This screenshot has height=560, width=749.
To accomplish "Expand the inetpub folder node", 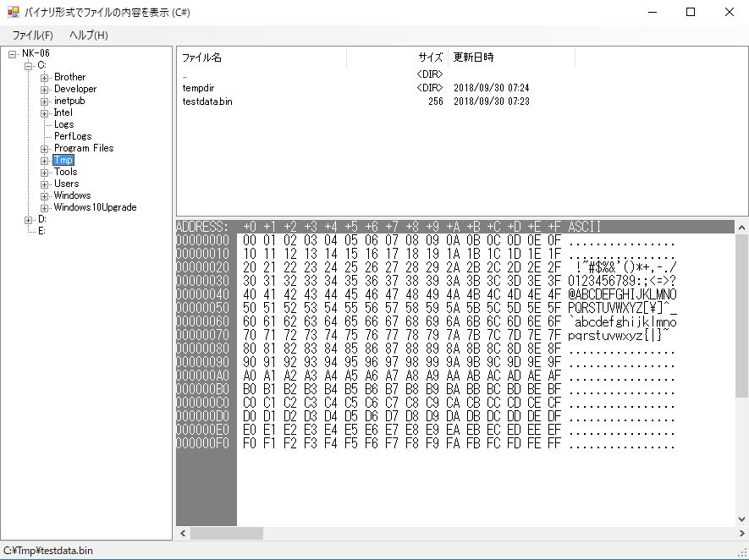I will click(44, 102).
